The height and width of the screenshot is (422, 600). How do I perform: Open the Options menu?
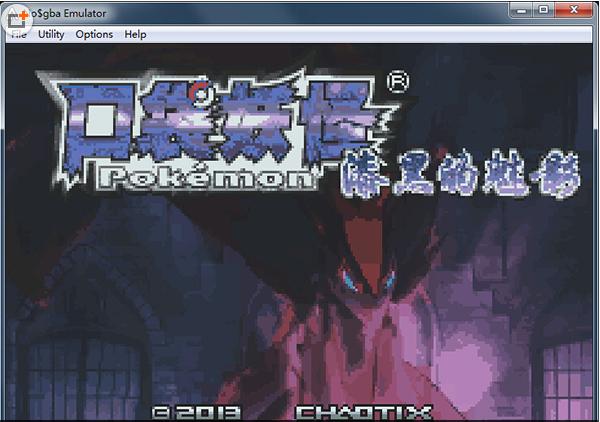[94, 34]
